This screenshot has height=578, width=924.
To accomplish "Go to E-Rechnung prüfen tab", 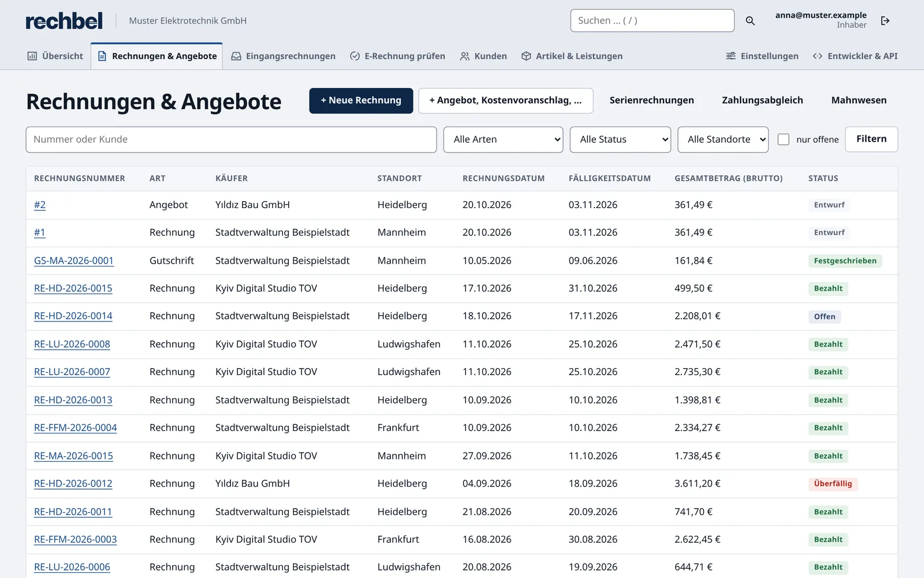I will [398, 56].
